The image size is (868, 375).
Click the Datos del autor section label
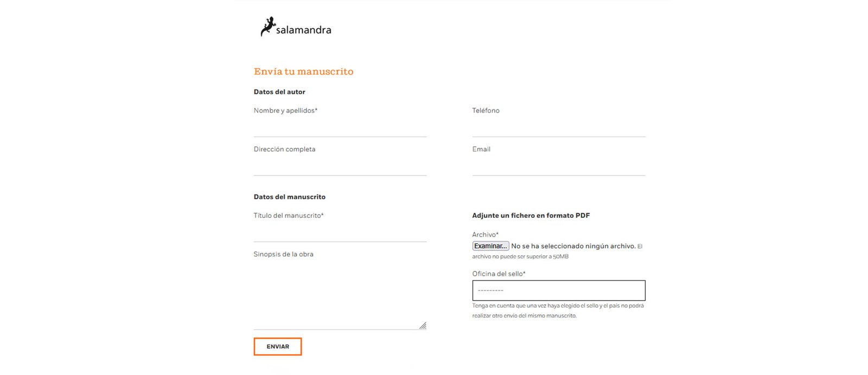(x=279, y=92)
